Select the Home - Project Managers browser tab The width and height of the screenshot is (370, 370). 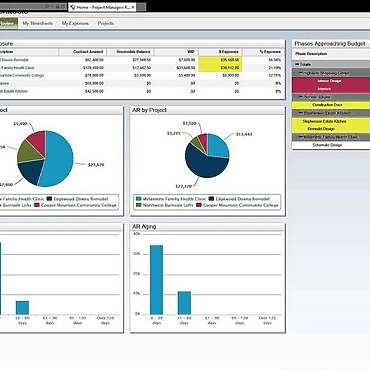click(x=103, y=7)
